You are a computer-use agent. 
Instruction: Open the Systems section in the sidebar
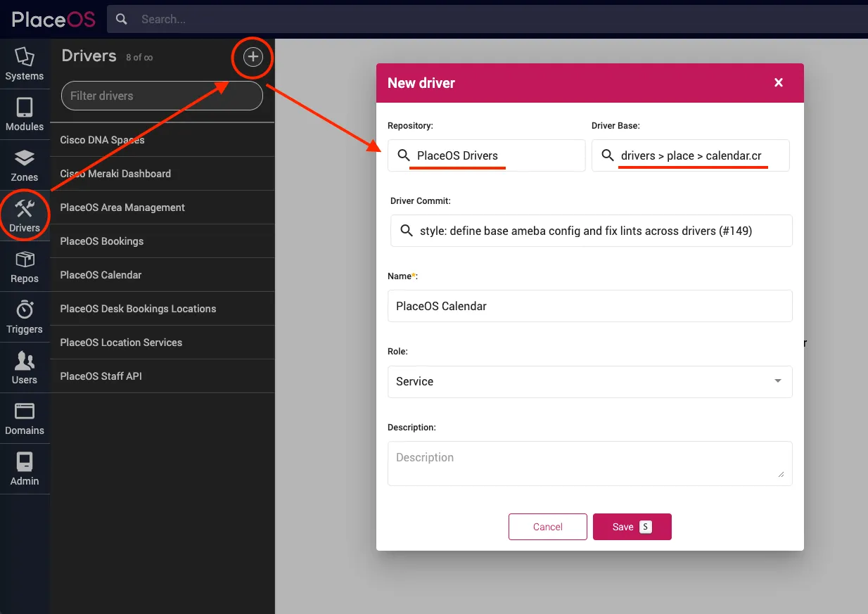(25, 65)
